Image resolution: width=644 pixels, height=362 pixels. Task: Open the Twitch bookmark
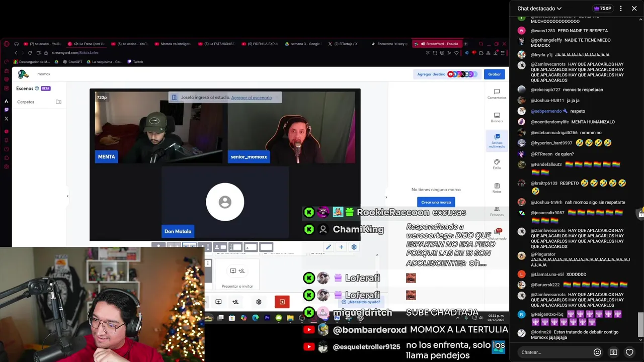coord(135,62)
